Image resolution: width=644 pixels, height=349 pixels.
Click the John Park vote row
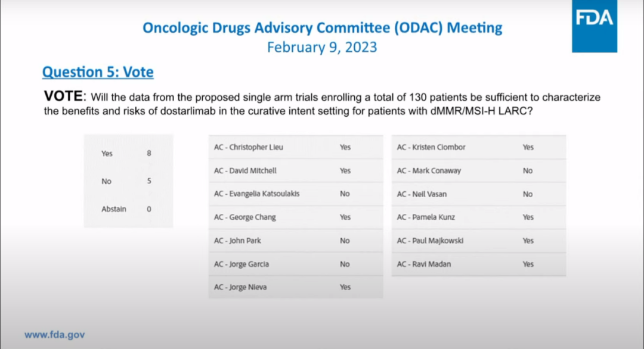coord(295,241)
